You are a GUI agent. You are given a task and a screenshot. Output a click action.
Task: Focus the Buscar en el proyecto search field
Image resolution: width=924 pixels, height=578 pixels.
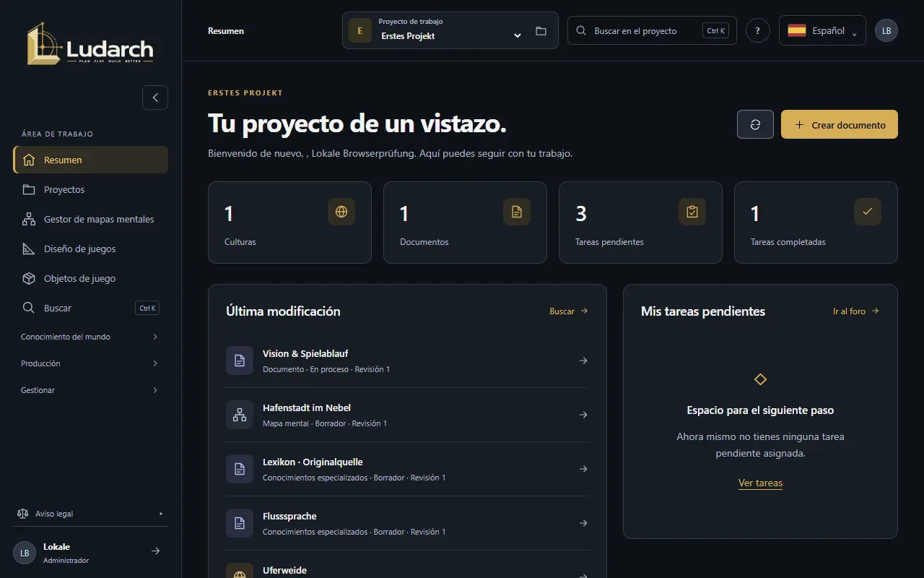click(652, 30)
